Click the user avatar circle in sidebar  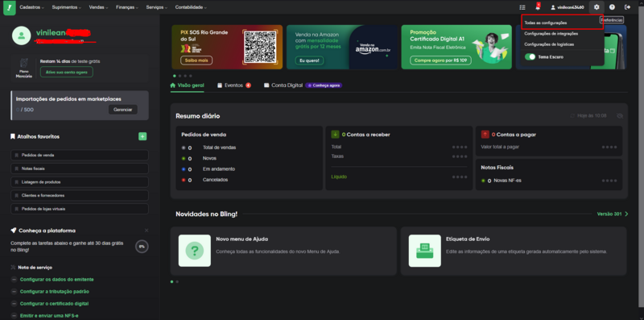22,35
